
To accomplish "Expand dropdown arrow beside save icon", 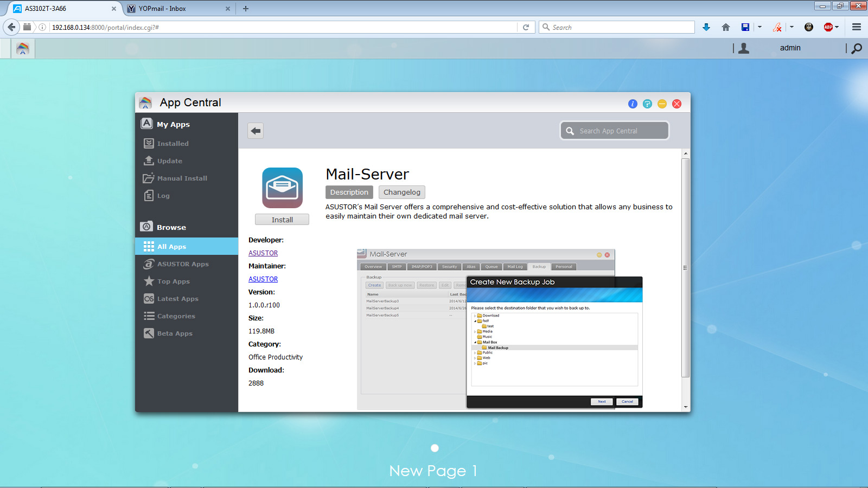I will pos(759,27).
